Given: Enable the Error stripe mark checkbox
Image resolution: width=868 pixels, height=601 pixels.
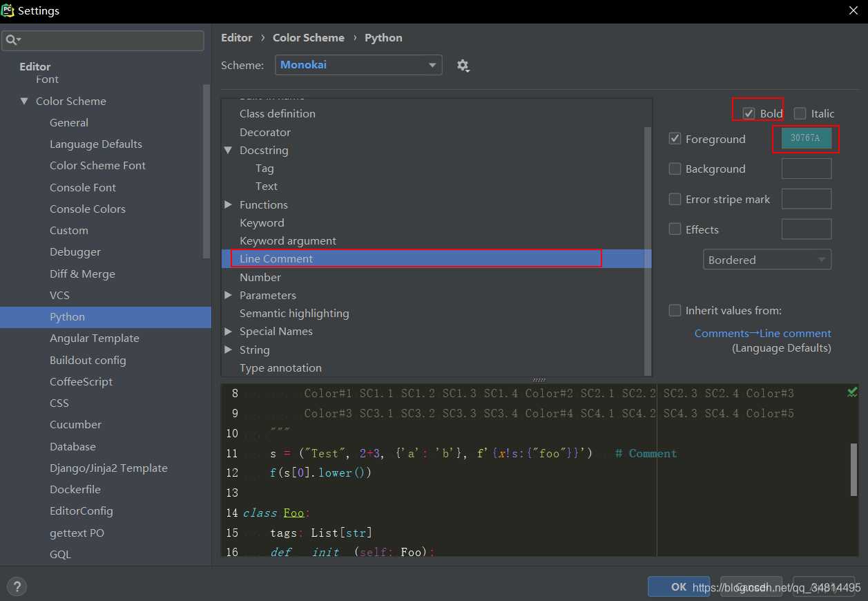Looking at the screenshot, I should (x=675, y=199).
